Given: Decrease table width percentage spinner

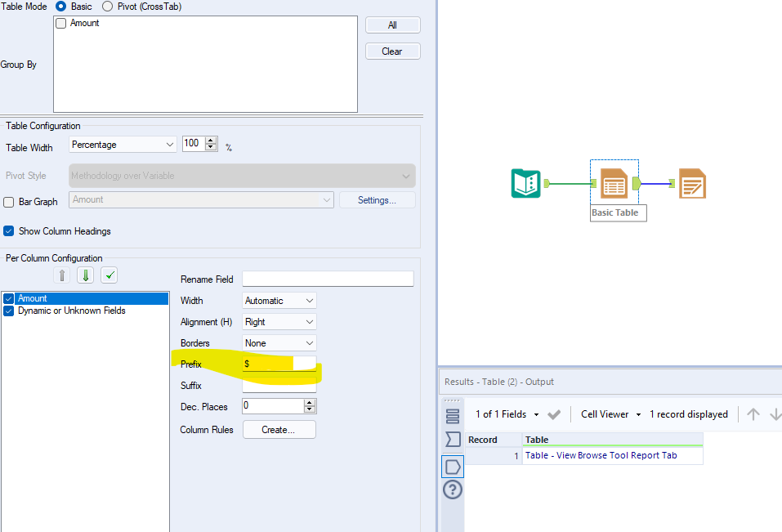Looking at the screenshot, I should click(212, 147).
